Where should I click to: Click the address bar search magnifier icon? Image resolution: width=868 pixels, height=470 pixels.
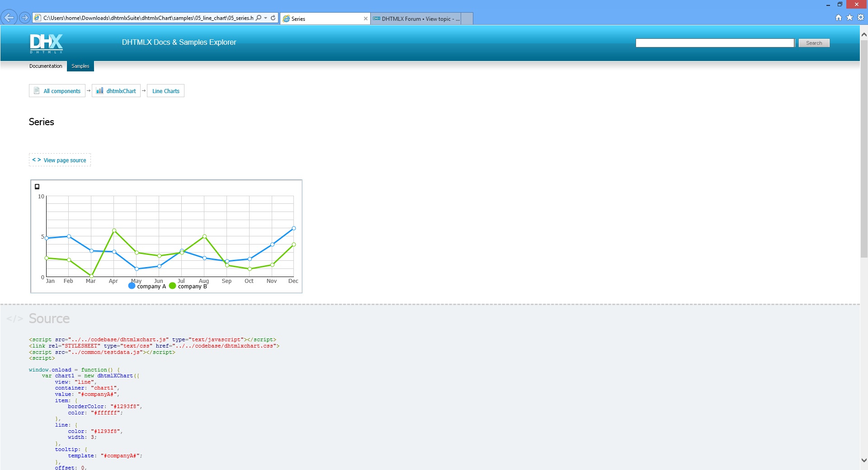[x=259, y=18]
